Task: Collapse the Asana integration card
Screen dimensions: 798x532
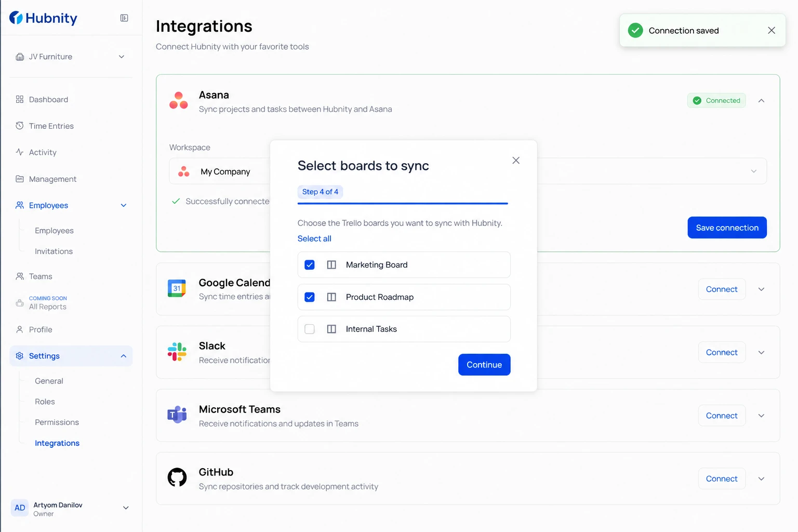Action: click(761, 101)
